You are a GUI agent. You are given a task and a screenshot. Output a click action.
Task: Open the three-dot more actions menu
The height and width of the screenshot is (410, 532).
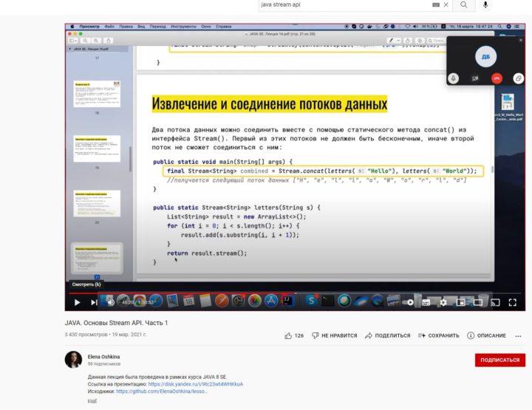click(x=518, y=336)
